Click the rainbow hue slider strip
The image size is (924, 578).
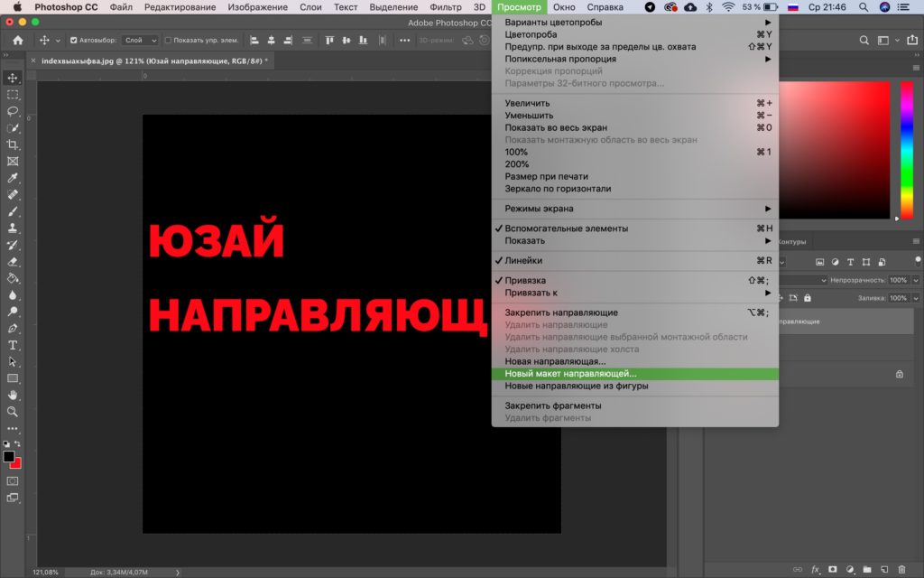[906, 151]
